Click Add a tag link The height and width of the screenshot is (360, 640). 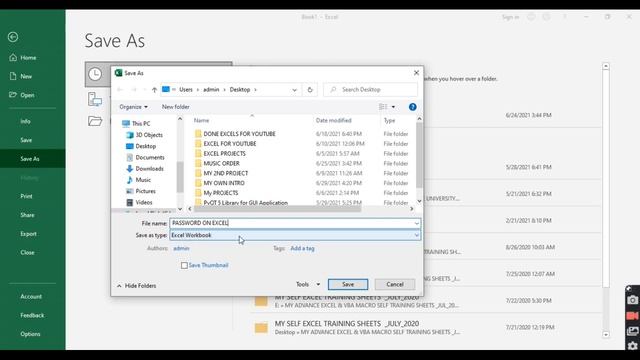(x=302, y=248)
